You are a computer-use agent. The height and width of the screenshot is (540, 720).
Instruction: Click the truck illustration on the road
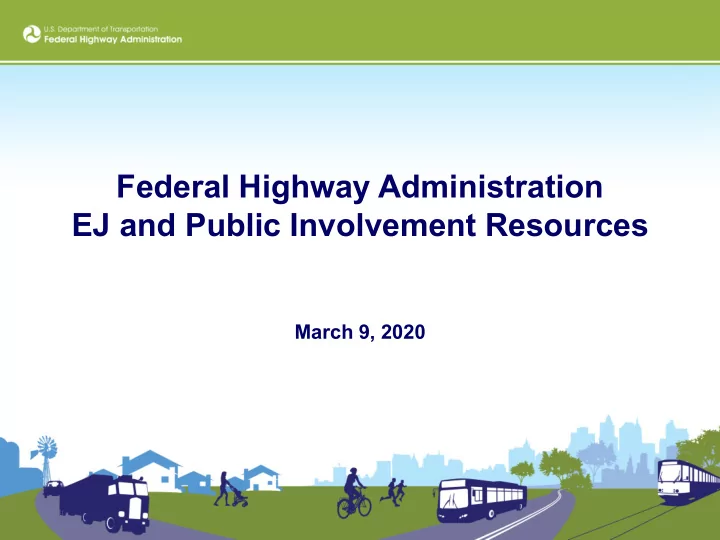105,504
